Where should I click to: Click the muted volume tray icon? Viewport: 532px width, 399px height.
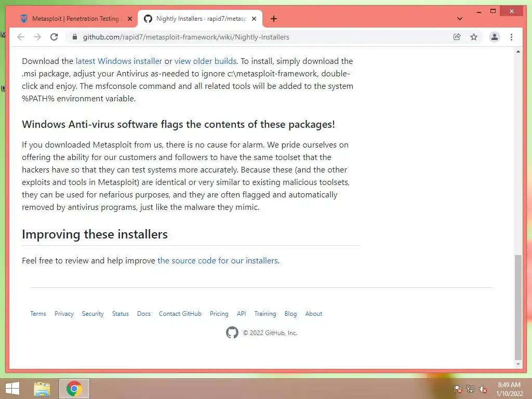pos(483,389)
